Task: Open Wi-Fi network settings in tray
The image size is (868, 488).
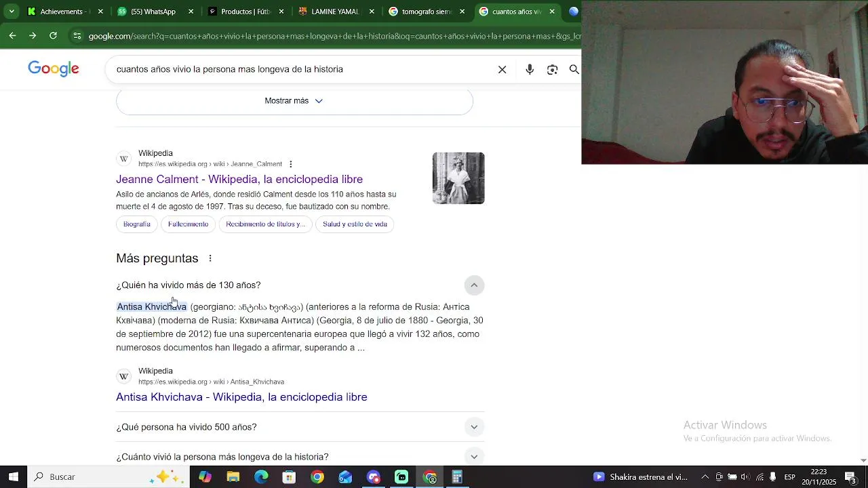Action: [759, 477]
